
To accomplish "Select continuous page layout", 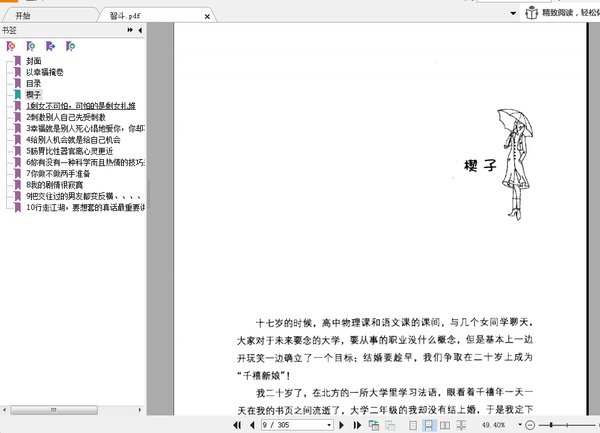I will pyautogui.click(x=429, y=425).
